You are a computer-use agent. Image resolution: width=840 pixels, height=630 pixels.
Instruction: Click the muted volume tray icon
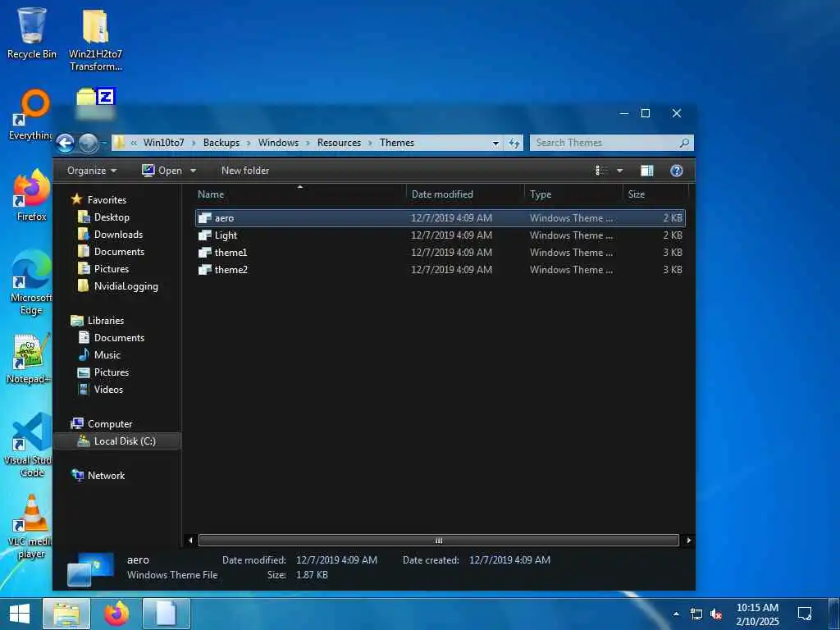coord(715,614)
